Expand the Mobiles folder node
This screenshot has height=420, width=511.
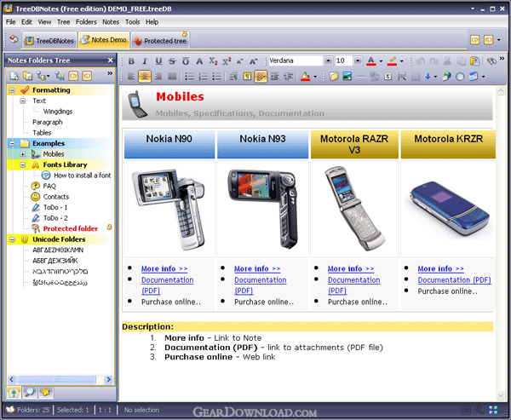tap(23, 154)
